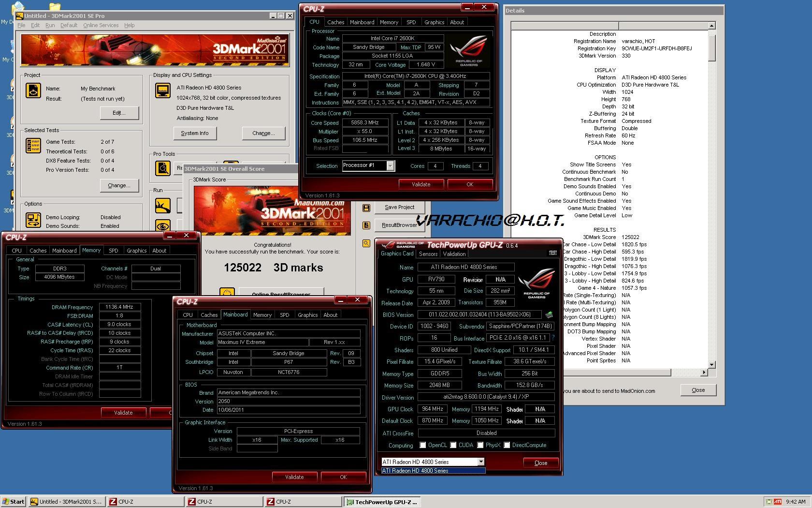Click the 125022 3D marks score text

point(274,268)
